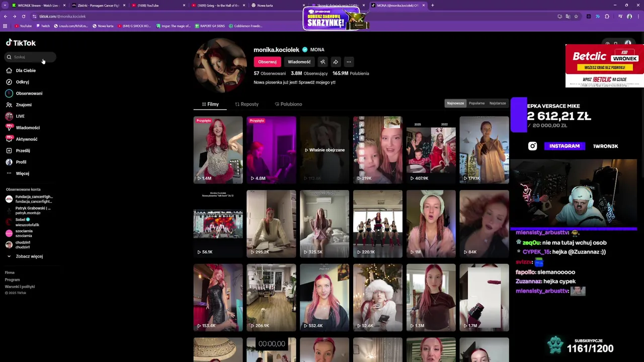Open Odkryj in sidebar
The image size is (644, 362).
point(22,82)
